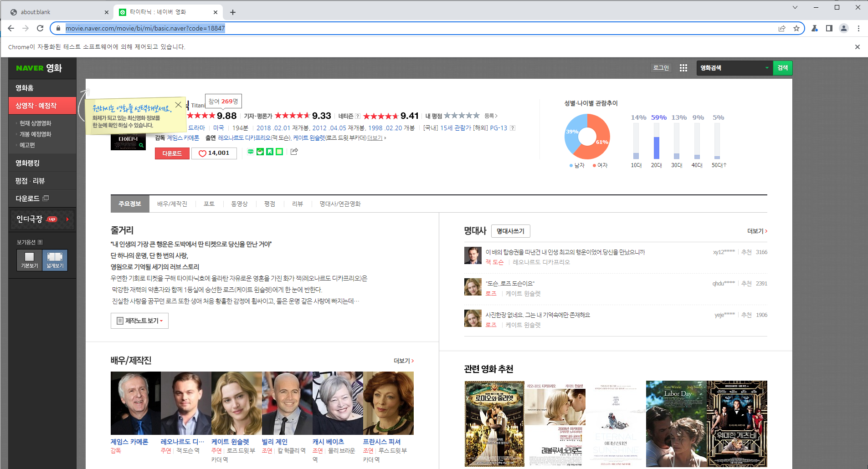Click the quote "도슨..로즈 도슨이요"
868x469 pixels.
(x=510, y=284)
